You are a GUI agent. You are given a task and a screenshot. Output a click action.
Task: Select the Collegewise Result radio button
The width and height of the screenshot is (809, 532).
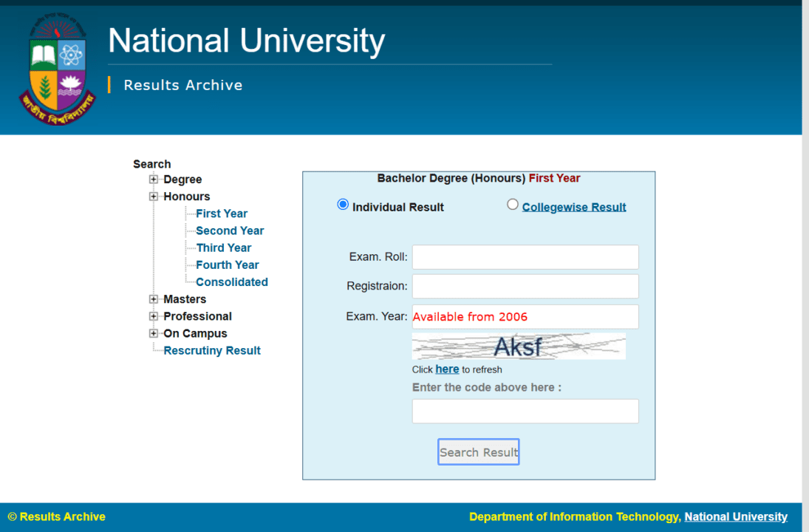pyautogui.click(x=513, y=204)
